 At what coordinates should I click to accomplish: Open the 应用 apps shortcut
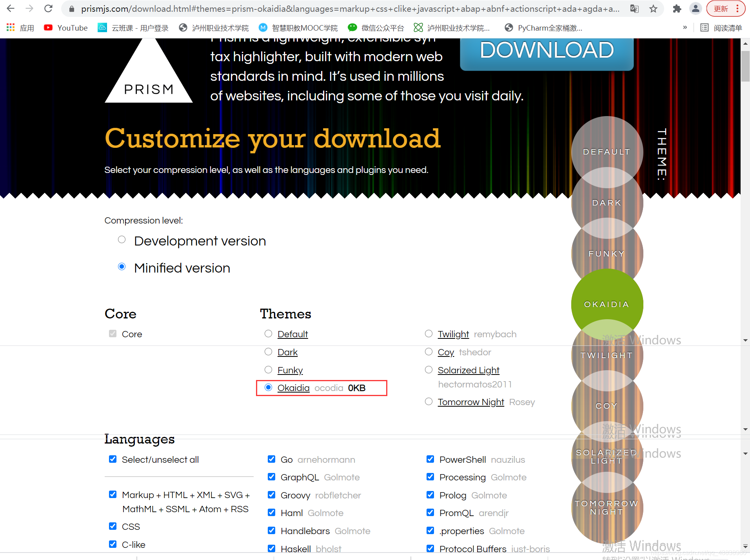(x=20, y=28)
